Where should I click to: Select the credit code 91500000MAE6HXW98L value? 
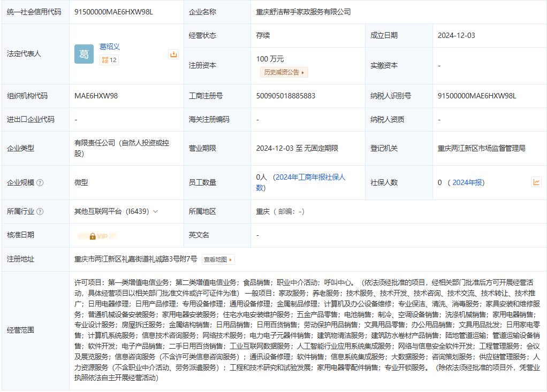[x=113, y=12]
